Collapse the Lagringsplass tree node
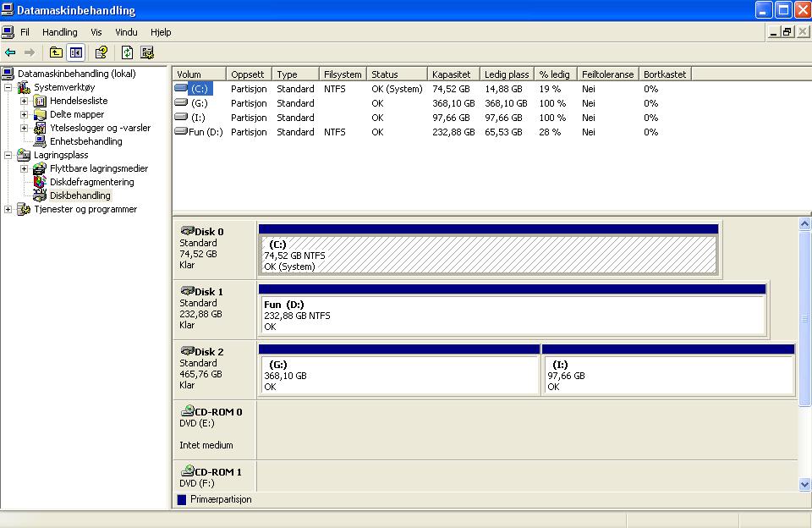The image size is (812, 528). 8,155
